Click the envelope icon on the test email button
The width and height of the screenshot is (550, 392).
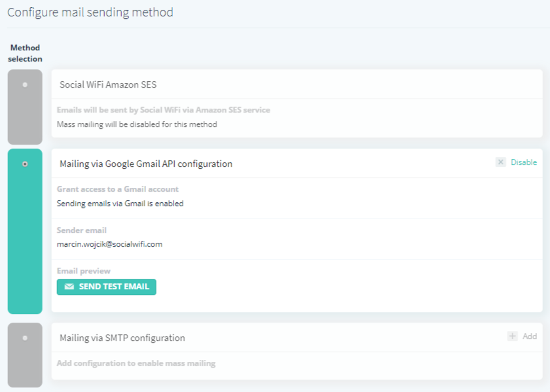69,287
